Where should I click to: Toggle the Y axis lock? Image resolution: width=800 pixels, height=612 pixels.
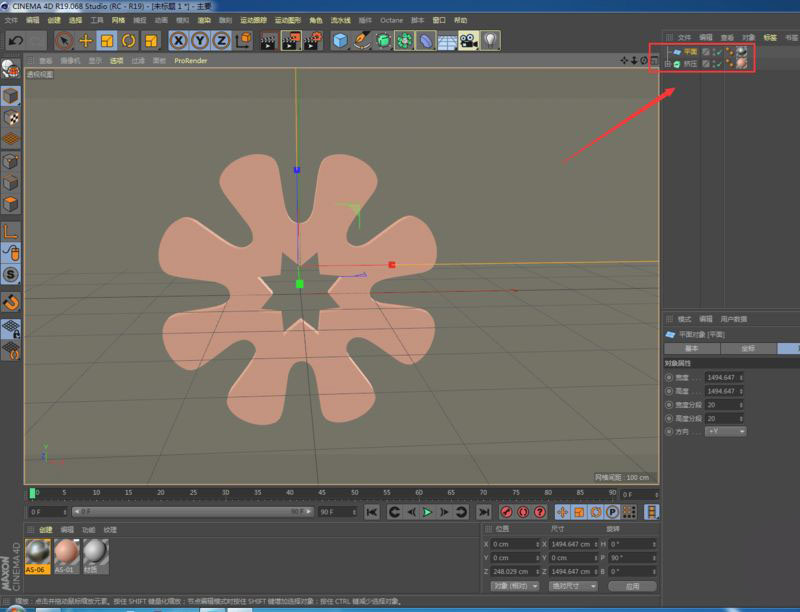click(200, 40)
